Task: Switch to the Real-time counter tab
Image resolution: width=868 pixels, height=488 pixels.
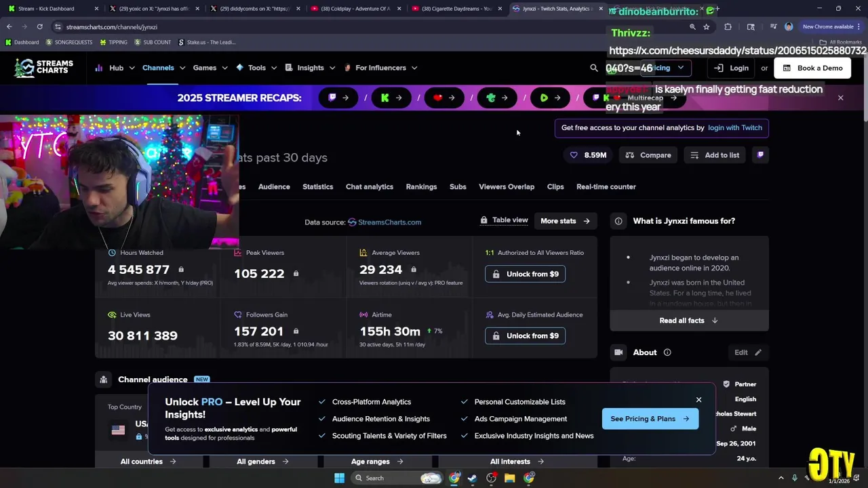Action: tap(606, 186)
